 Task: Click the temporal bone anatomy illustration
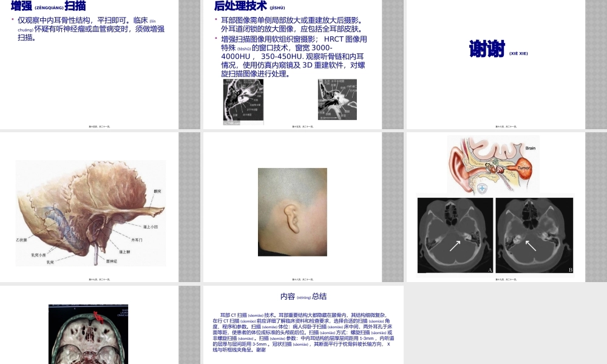pos(90,212)
